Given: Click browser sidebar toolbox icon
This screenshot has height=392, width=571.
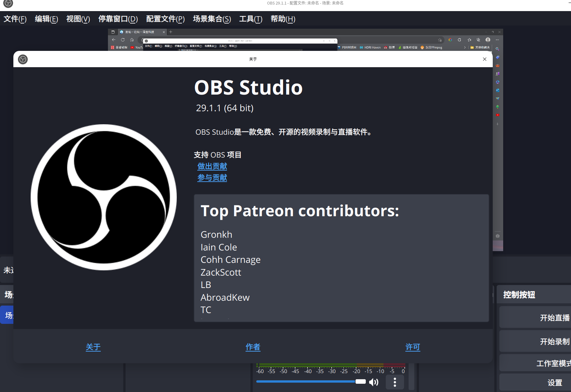Looking at the screenshot, I should click(x=497, y=66).
